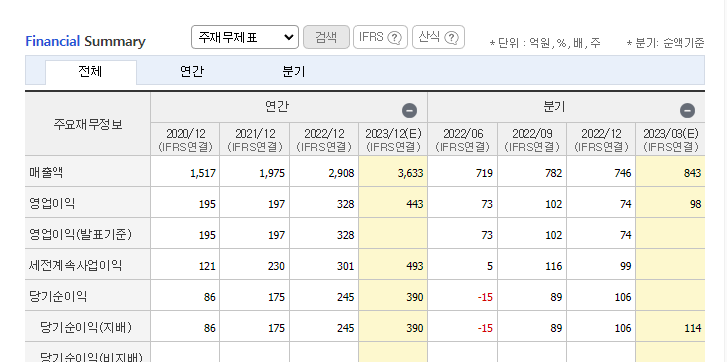The height and width of the screenshot is (362, 727).
Task: Open 산식 help button
Action: pos(438,37)
